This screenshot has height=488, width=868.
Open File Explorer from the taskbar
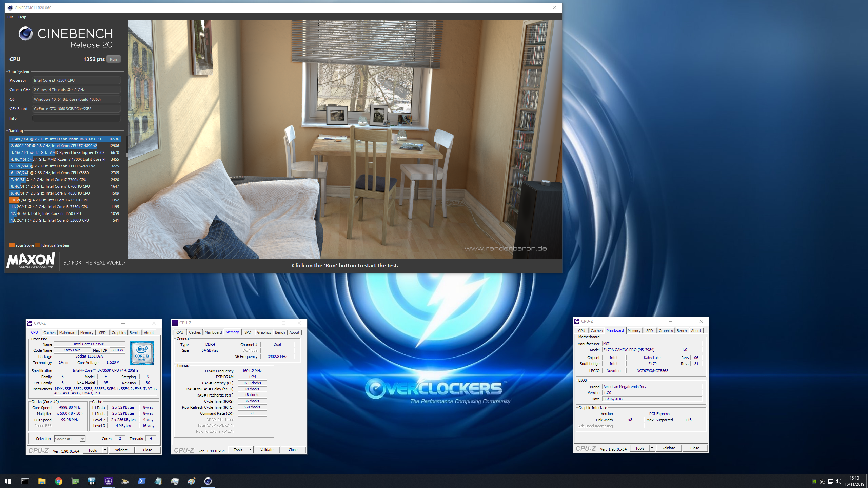(x=42, y=481)
